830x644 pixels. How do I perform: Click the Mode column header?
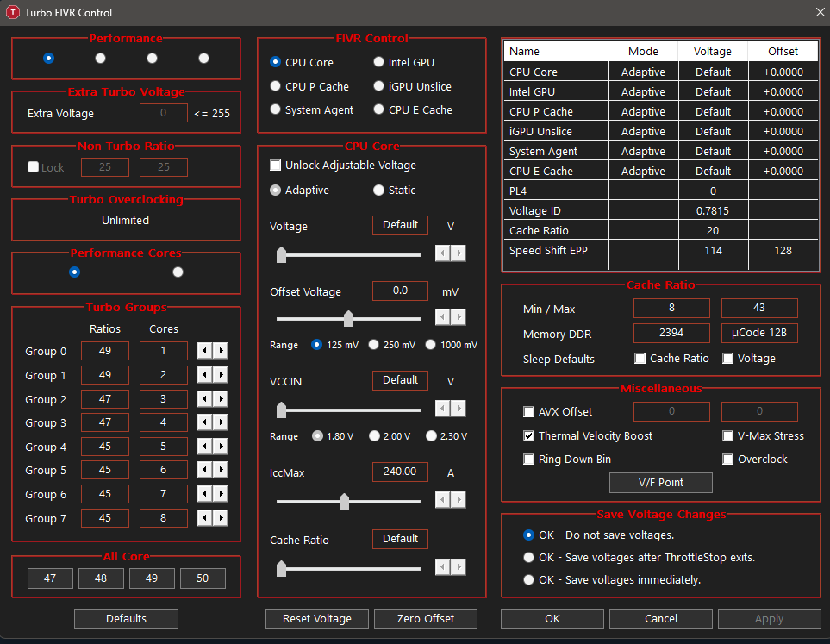643,52
